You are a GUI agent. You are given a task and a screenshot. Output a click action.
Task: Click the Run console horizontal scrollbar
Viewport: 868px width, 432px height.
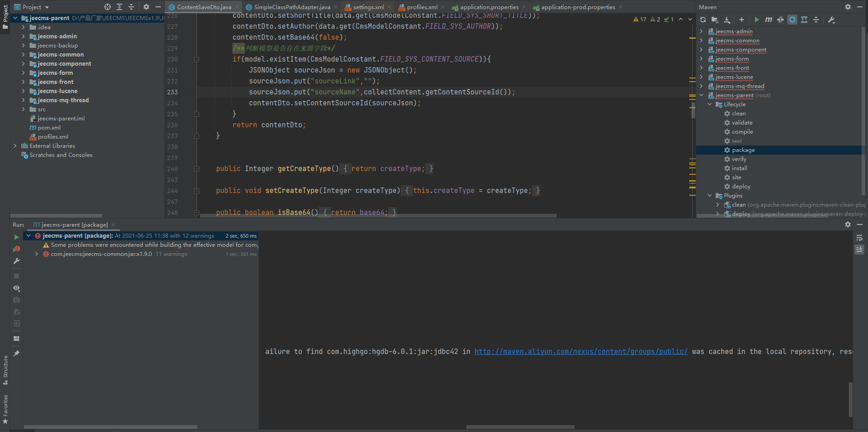coord(520,427)
